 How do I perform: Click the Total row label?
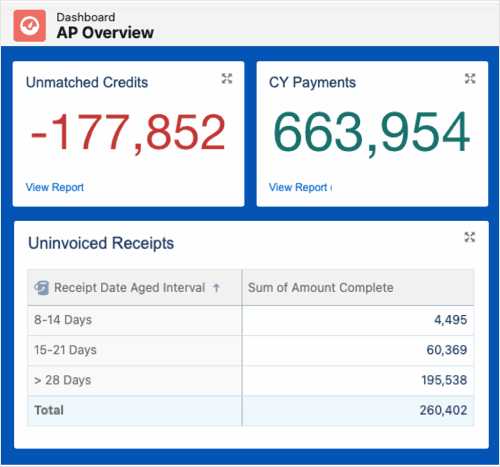coord(49,410)
